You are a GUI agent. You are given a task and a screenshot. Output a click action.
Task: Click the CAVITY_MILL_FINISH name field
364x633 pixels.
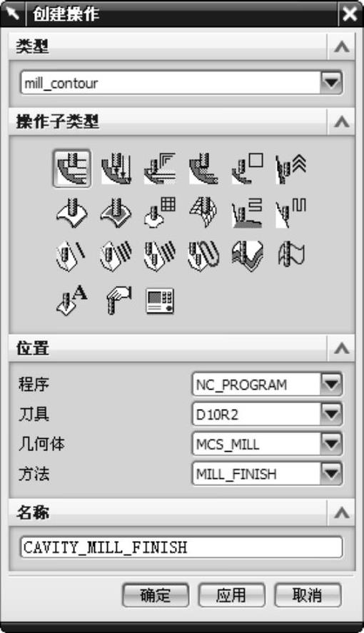tap(181, 547)
